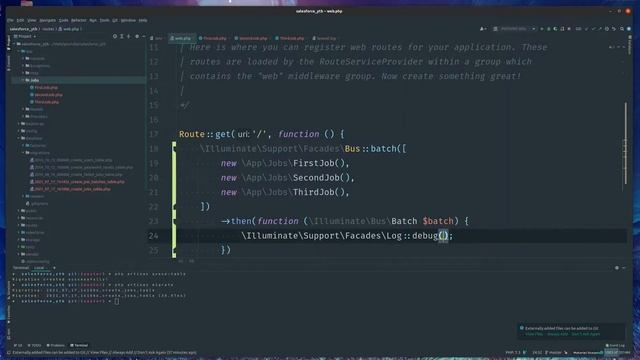The image size is (640, 360).
Task: Toggle the Terminal tool window button
Action: pos(79,346)
